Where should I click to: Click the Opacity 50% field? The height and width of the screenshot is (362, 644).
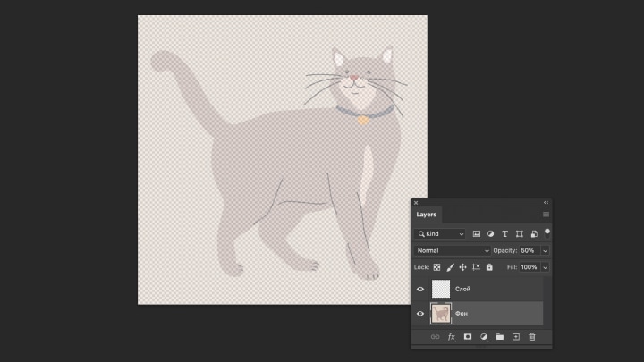[x=530, y=250]
